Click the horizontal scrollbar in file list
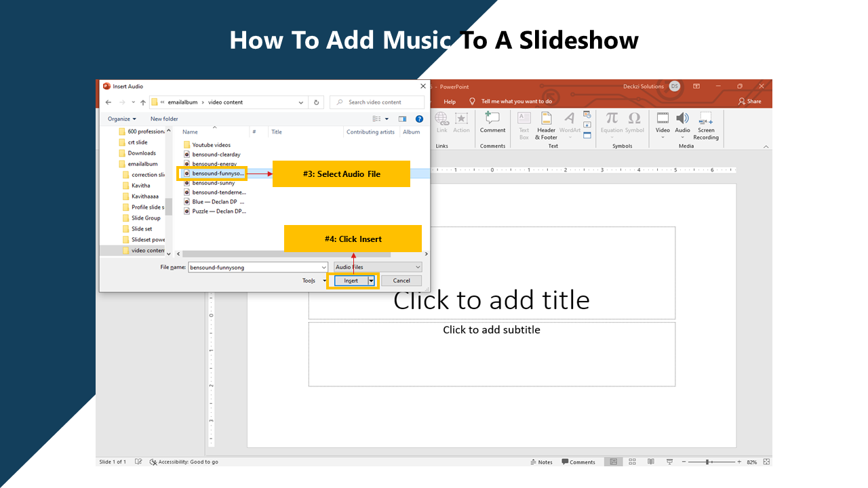This screenshot has width=868, height=488. coord(287,254)
